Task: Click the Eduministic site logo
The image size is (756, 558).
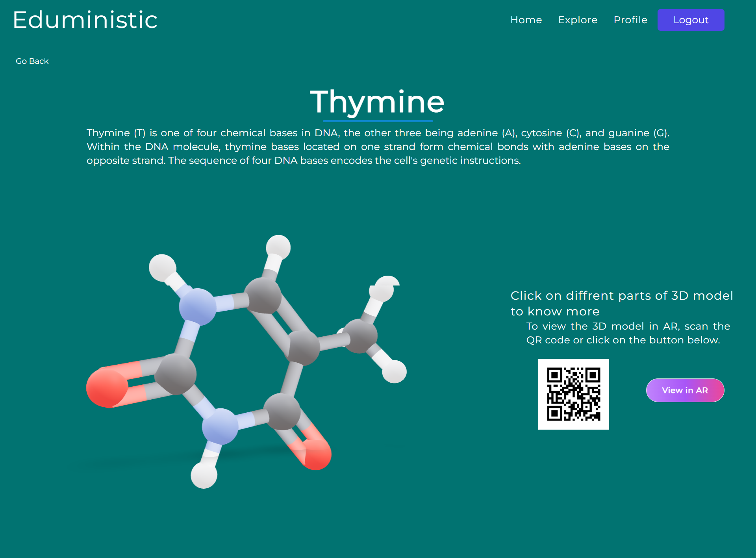Action: click(x=85, y=20)
